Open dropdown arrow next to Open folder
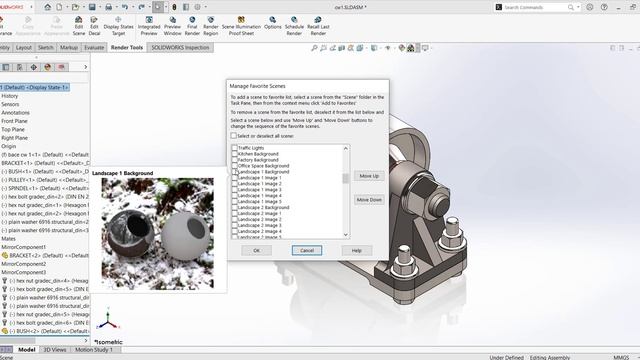This screenshot has height=360, width=640. [x=83, y=7]
